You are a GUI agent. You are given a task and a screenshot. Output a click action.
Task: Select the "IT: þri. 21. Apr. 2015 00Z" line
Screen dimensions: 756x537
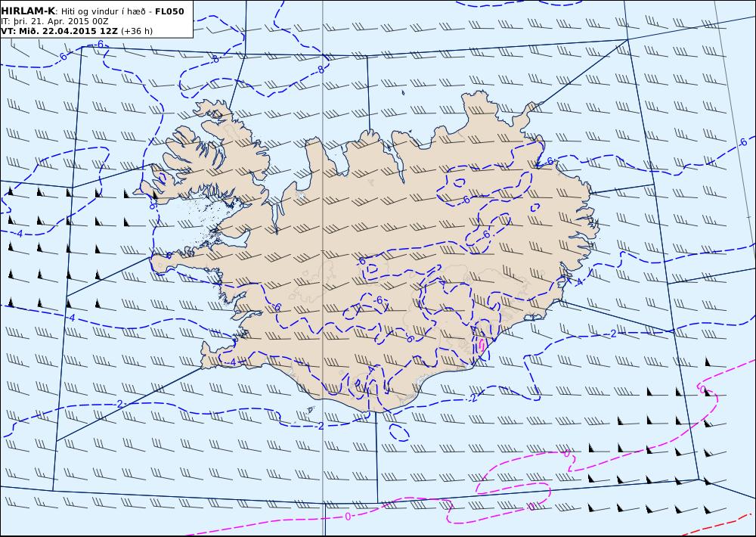(54, 21)
